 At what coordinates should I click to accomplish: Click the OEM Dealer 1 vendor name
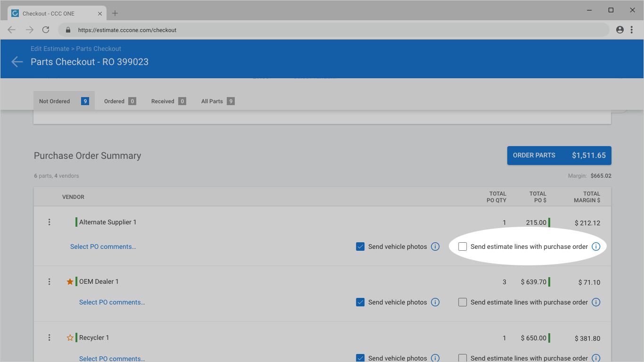click(x=99, y=281)
